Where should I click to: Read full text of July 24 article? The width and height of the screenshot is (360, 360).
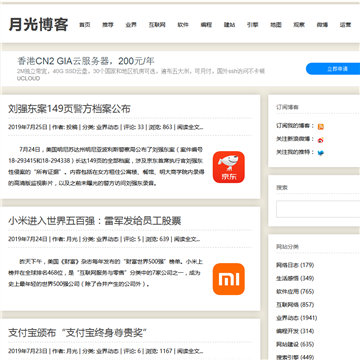point(187,239)
